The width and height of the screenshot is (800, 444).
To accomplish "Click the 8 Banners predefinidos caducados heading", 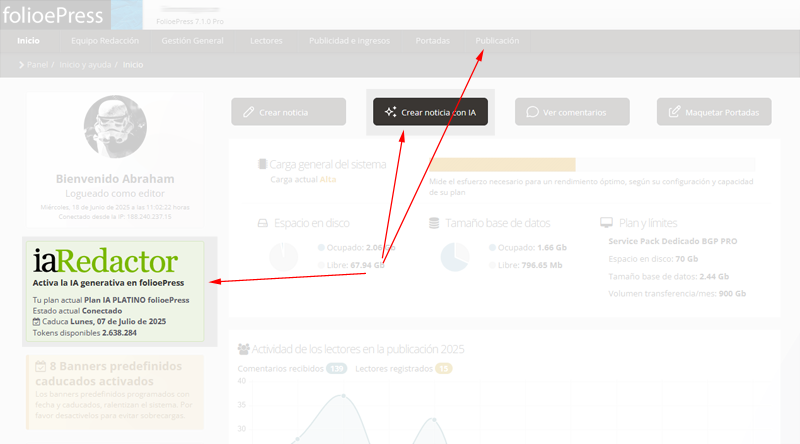I will coord(109,374).
